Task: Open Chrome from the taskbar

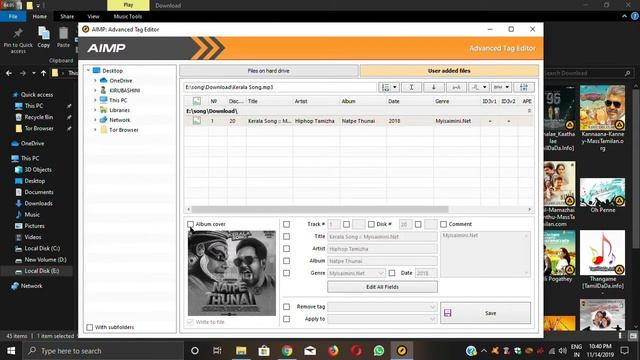Action: (287, 351)
